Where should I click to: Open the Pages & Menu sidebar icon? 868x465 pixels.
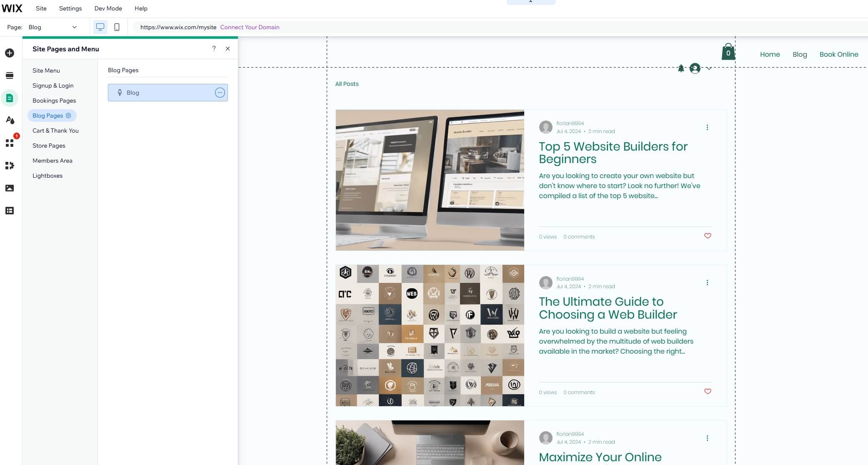tap(10, 98)
